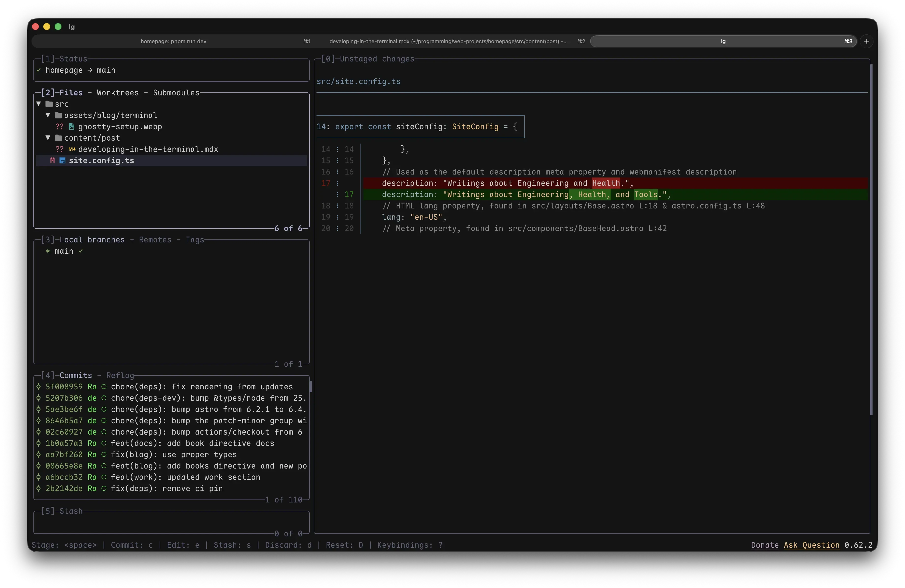Viewport: 905px width, 588px height.
Task: Select commit 2b2142de remove ci pin
Action: [x=171, y=488]
